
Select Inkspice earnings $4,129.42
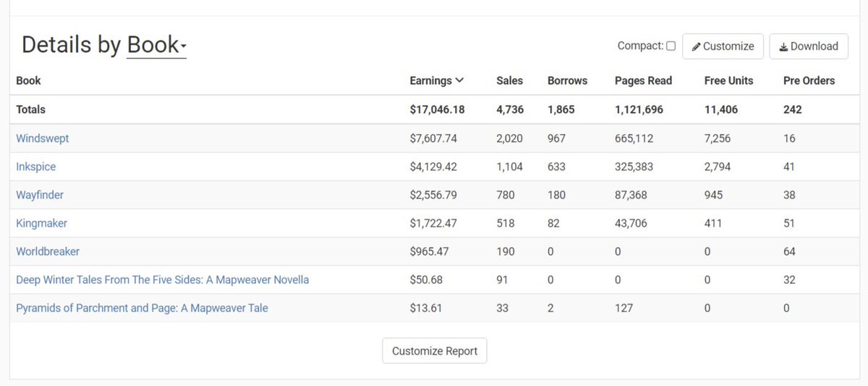point(433,167)
